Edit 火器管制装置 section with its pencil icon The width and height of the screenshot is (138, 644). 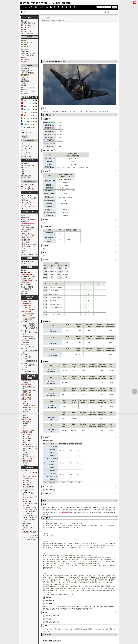pos(52,226)
